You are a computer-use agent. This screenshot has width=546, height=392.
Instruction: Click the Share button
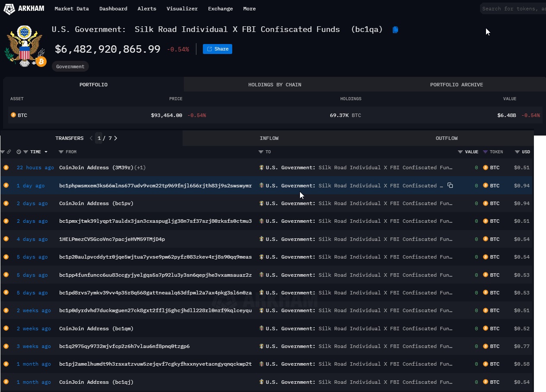click(x=217, y=49)
